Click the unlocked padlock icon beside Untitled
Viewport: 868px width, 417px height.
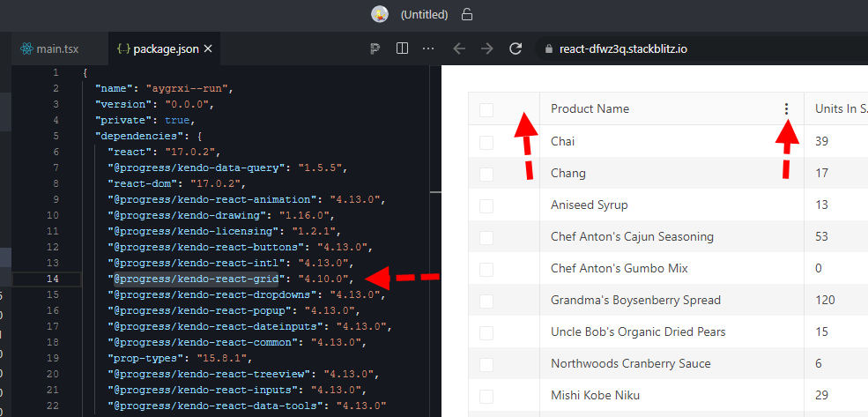(467, 14)
